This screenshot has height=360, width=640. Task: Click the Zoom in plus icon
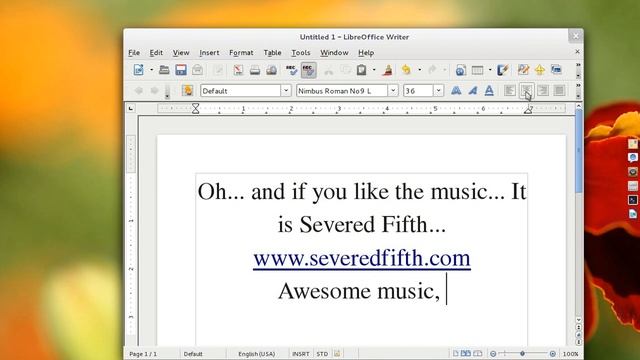coord(553,354)
